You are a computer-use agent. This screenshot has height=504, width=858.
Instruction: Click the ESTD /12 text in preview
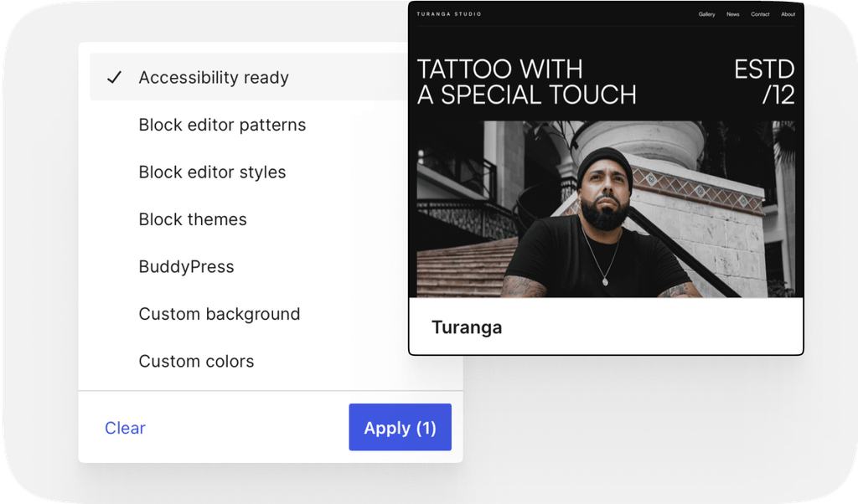coord(764,82)
